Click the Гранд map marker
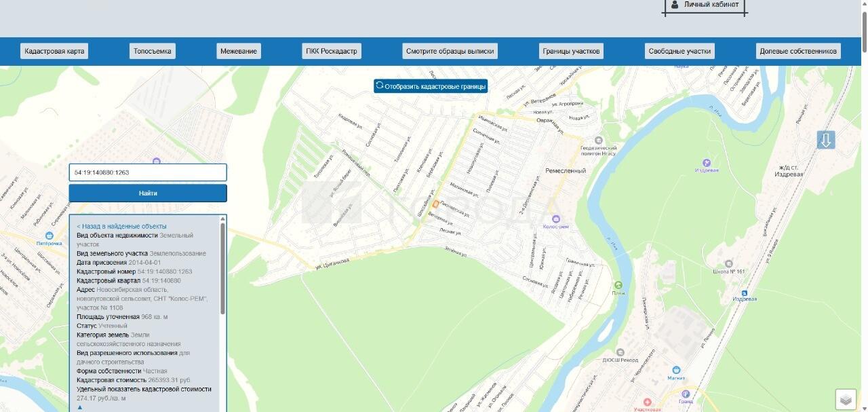Screen dimensions: 868x412 [686, 394]
